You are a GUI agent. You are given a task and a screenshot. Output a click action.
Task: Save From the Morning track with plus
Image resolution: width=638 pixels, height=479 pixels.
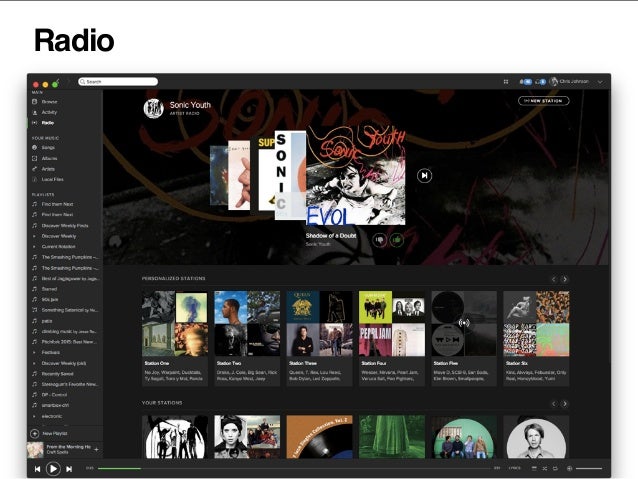pos(96,450)
